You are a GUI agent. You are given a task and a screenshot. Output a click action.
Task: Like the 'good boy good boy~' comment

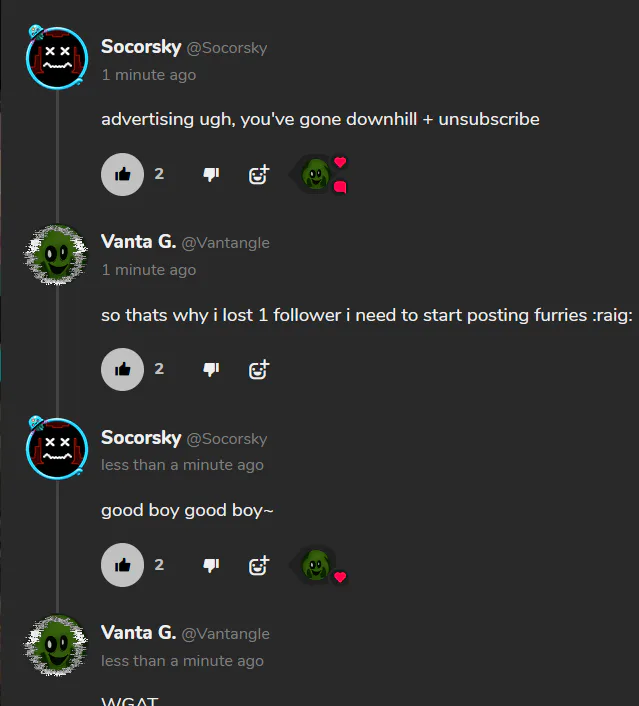122,565
